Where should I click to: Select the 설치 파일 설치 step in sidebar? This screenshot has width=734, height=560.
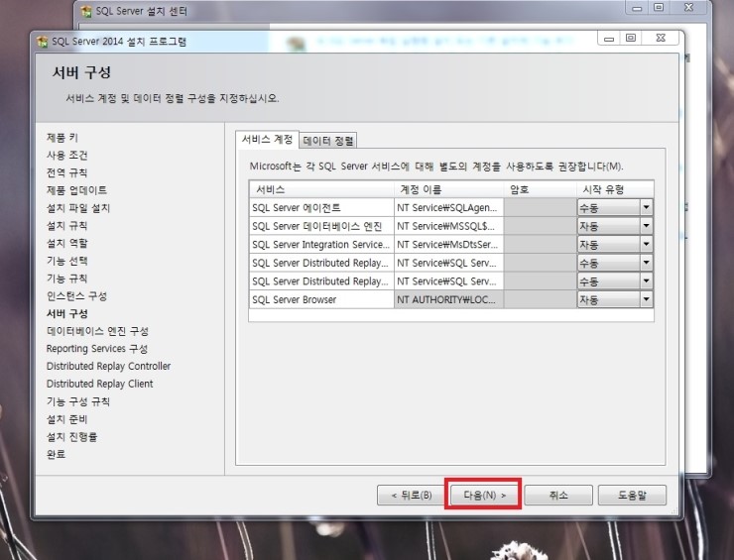78,208
